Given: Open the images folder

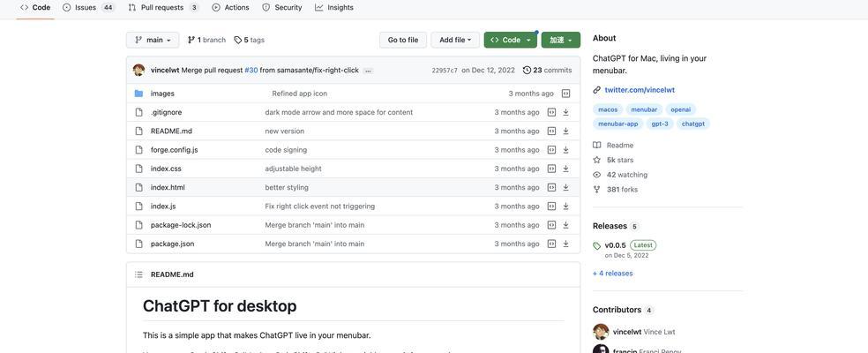Looking at the screenshot, I should (162, 94).
